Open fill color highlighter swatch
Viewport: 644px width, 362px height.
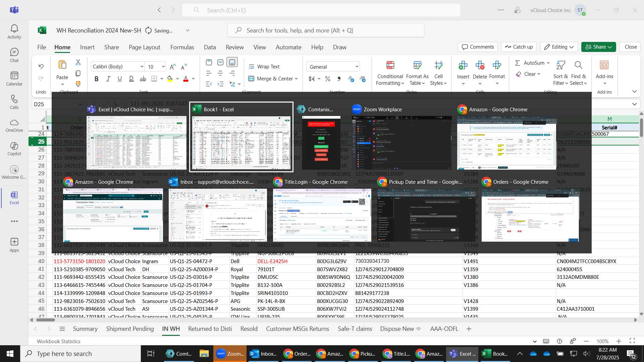click(170, 79)
